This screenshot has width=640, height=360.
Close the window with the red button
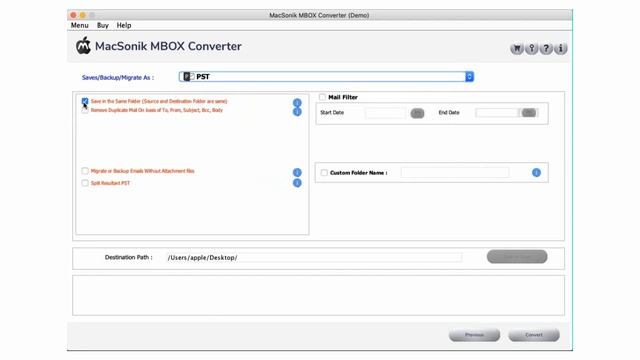(x=73, y=15)
